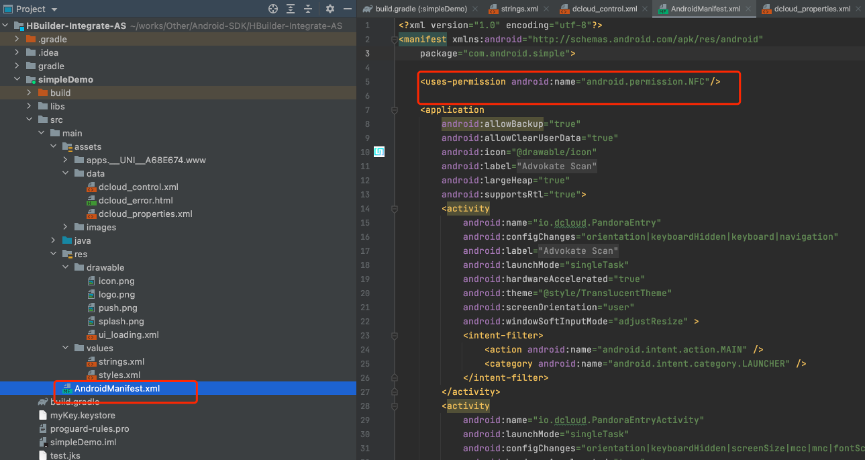Click the gutter icon preview on line 10

[x=379, y=152]
